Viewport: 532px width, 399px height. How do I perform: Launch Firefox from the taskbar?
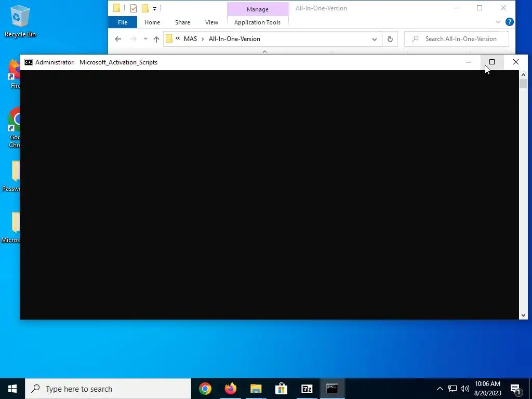point(230,389)
